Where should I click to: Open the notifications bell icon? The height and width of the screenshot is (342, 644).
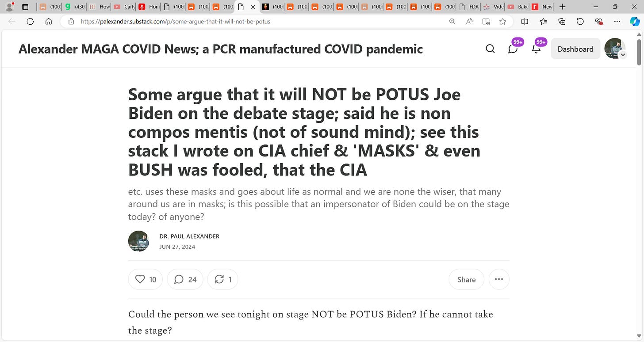536,49
